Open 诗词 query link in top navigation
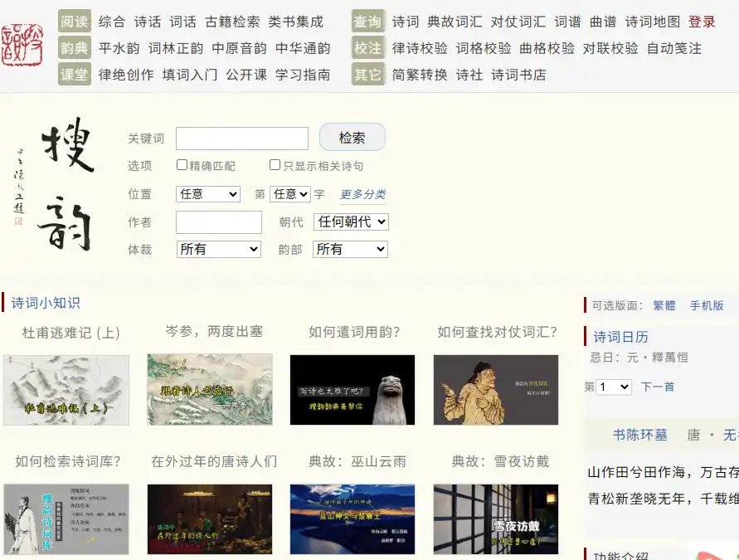Viewport: 739px width, 560px height. click(x=406, y=22)
